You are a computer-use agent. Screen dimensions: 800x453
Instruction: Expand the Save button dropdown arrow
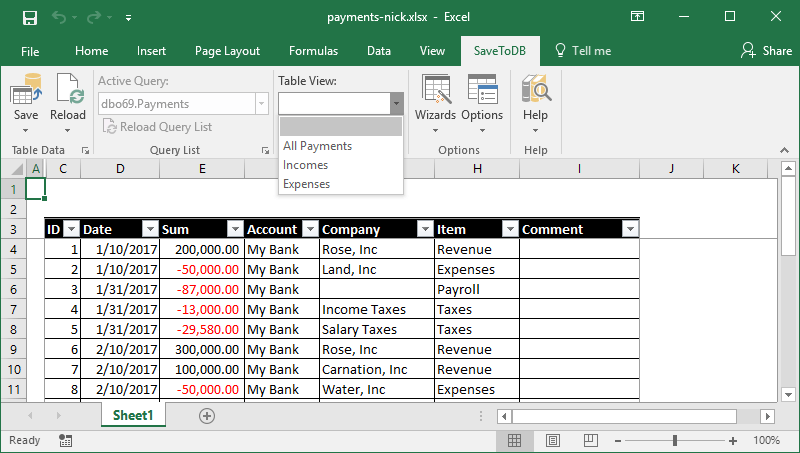click(26, 131)
